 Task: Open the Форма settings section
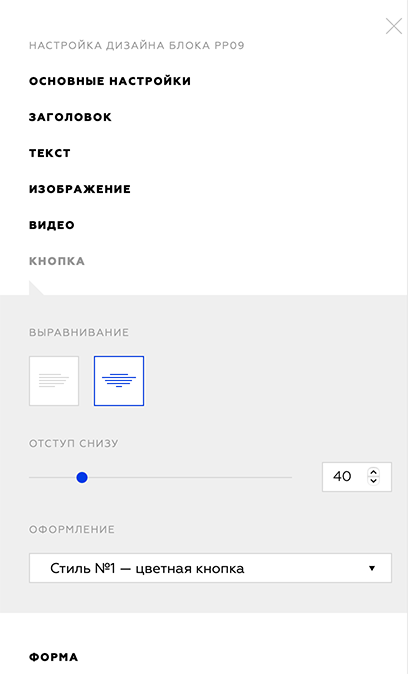(x=53, y=657)
